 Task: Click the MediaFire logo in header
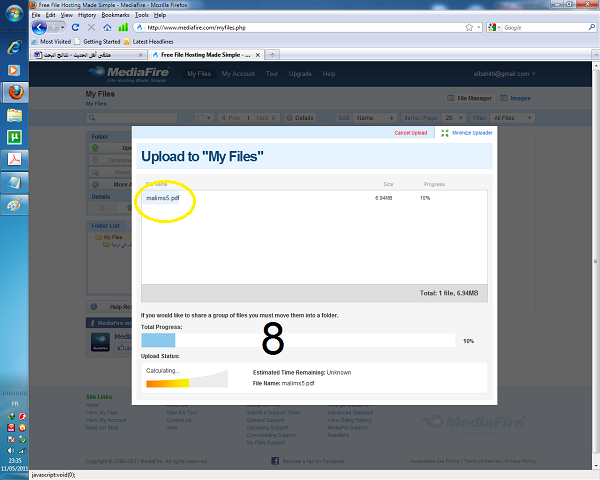pyautogui.click(x=128, y=74)
